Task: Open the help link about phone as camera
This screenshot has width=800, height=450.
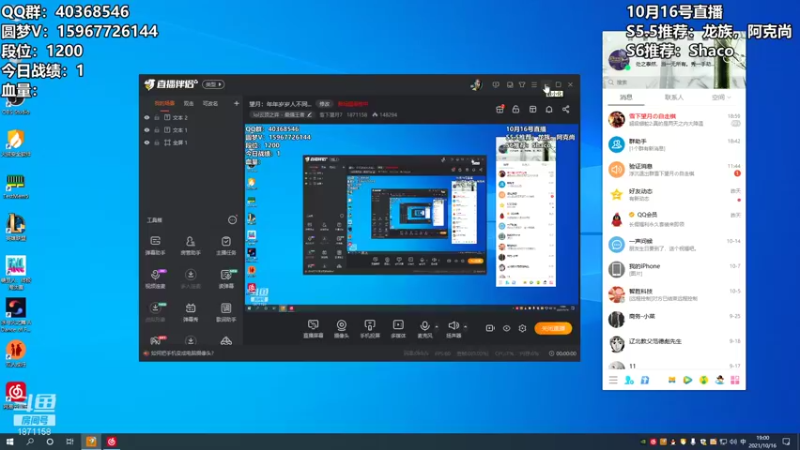Action: (183, 353)
